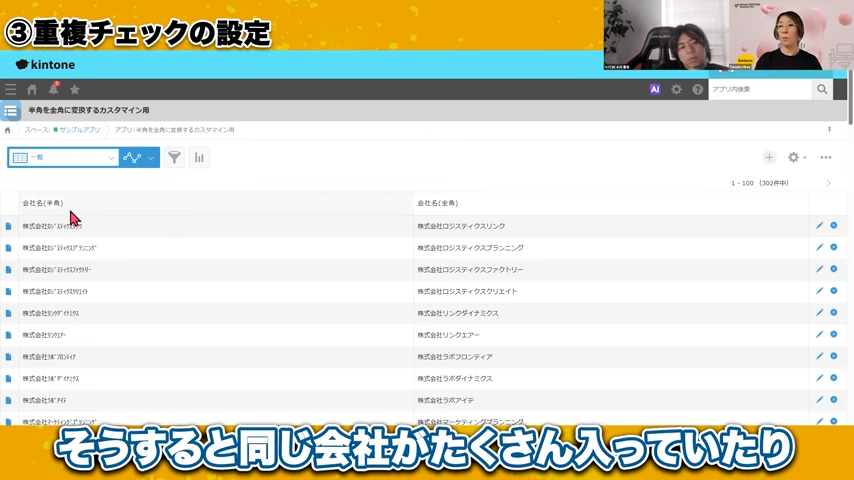Open the アプリ: 半角を全角に変換するカスタマイン用 breadcrumb link
The width and height of the screenshot is (854, 480).
click(x=174, y=130)
